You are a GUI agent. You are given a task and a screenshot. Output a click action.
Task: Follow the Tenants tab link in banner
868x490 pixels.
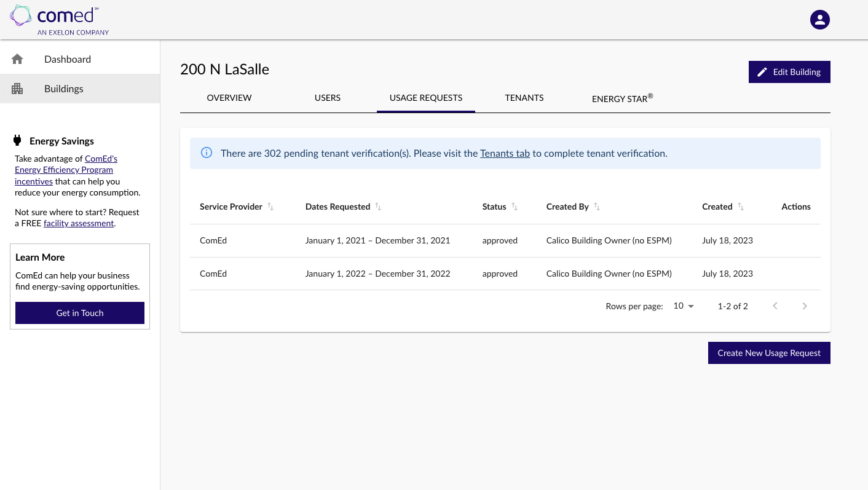point(505,153)
